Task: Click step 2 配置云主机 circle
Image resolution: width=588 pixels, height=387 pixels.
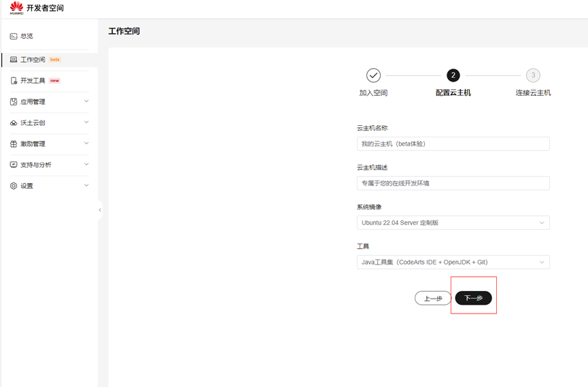Action: 453,75
